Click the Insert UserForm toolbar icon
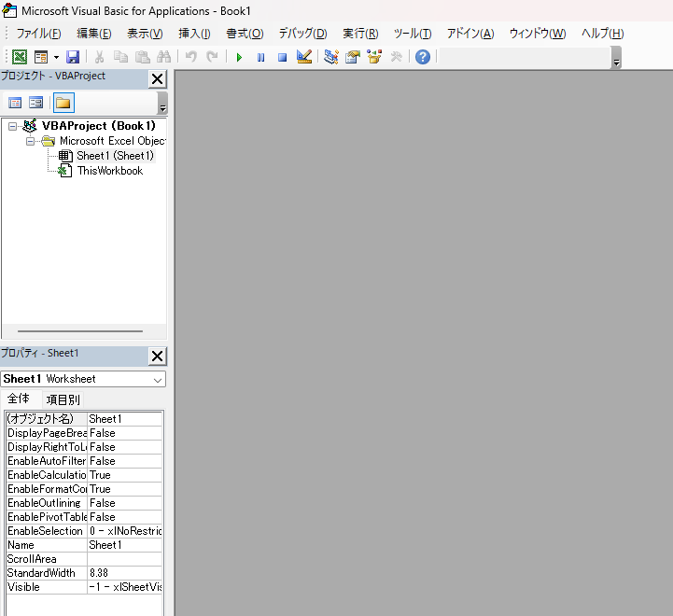The image size is (673, 616). pos(41,57)
